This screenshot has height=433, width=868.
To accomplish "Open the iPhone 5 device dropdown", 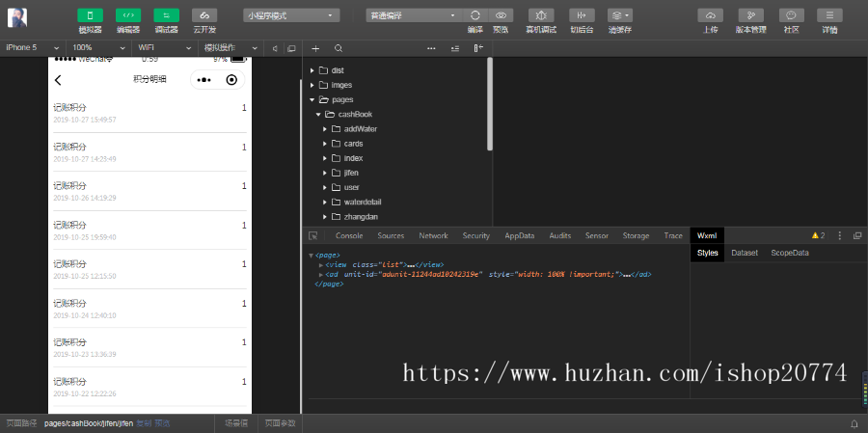I will (x=32, y=47).
